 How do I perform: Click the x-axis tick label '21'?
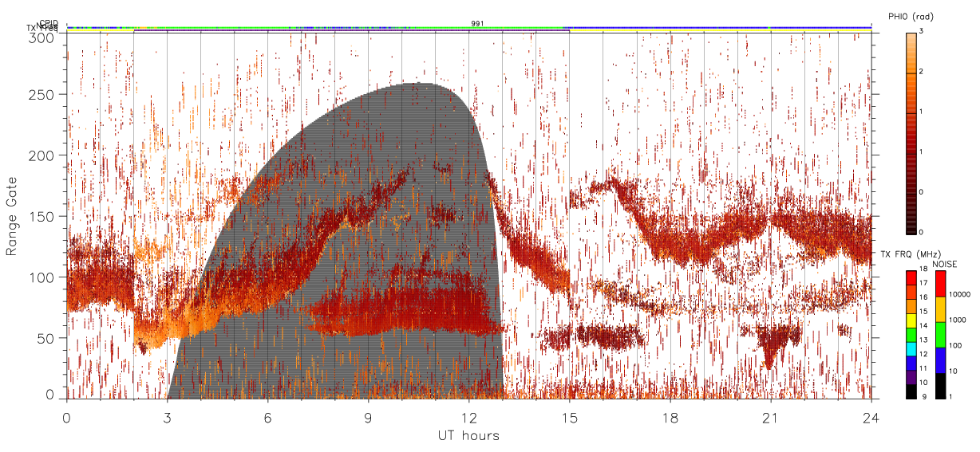tap(771, 417)
